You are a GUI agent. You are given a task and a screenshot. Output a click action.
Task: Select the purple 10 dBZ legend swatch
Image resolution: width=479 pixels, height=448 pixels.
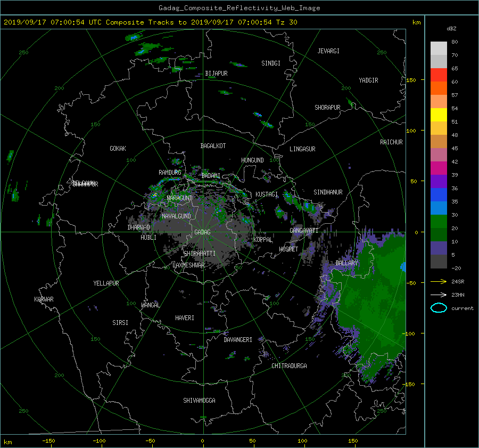tap(439, 248)
